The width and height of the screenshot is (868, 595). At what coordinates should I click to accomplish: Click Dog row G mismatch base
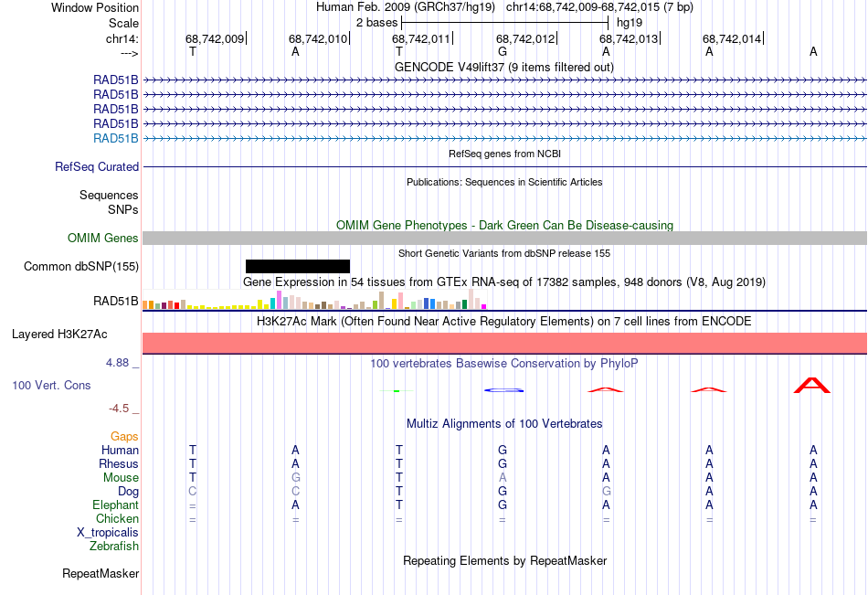(x=606, y=492)
